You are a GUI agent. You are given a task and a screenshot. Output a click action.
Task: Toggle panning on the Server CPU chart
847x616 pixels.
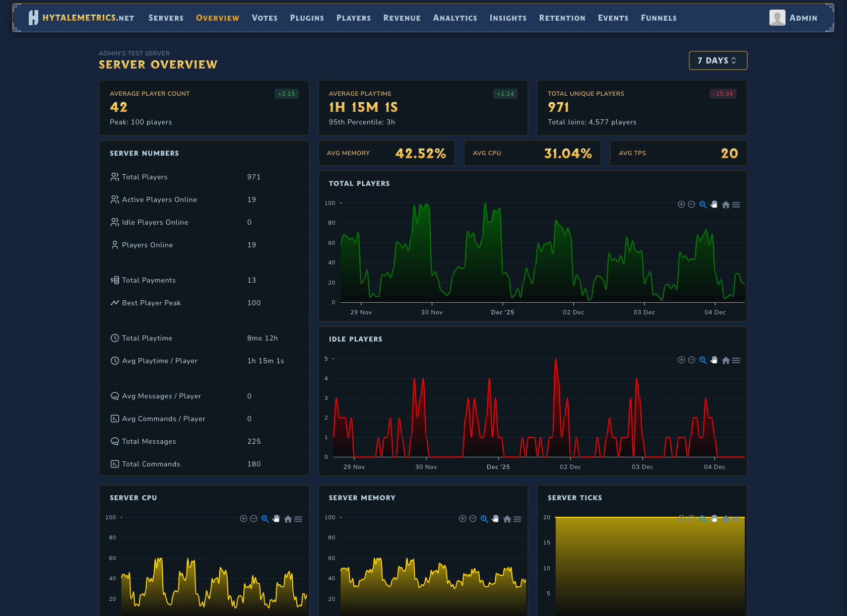(x=276, y=519)
